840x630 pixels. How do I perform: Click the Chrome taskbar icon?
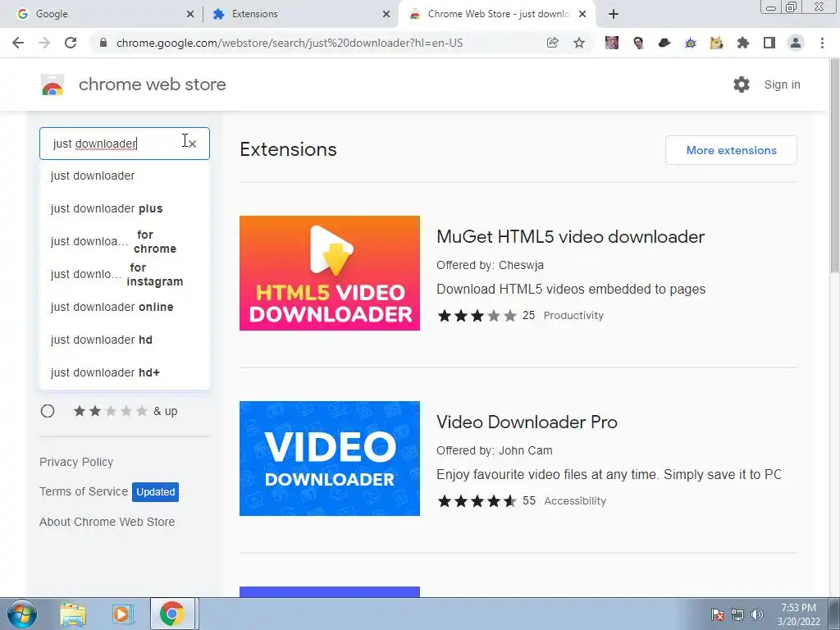coord(172,614)
